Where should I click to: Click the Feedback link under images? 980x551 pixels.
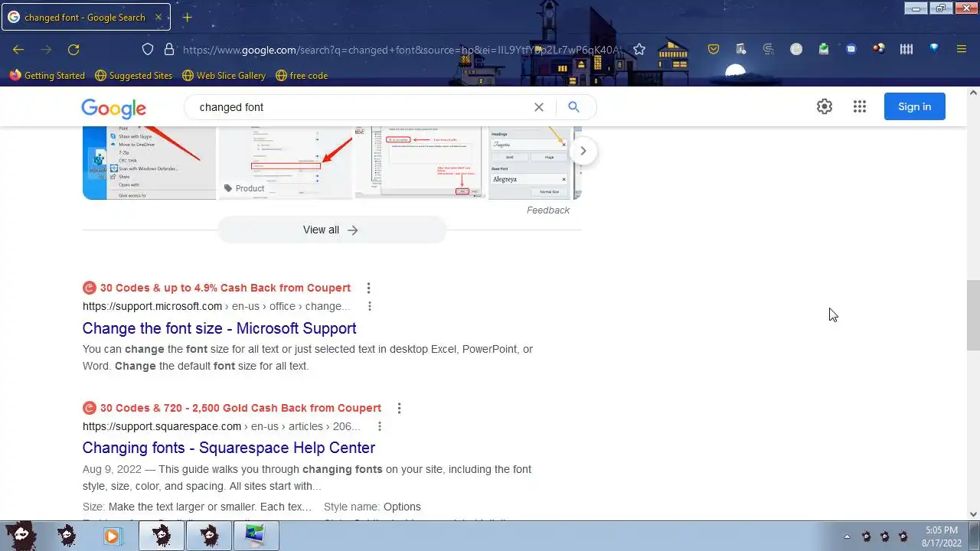[548, 210]
